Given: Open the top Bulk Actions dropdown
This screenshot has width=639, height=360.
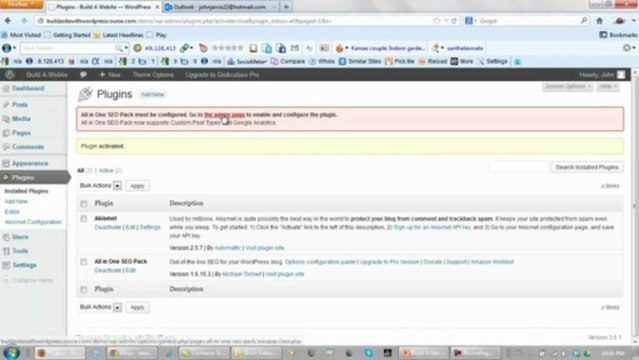Looking at the screenshot, I should tap(100, 186).
